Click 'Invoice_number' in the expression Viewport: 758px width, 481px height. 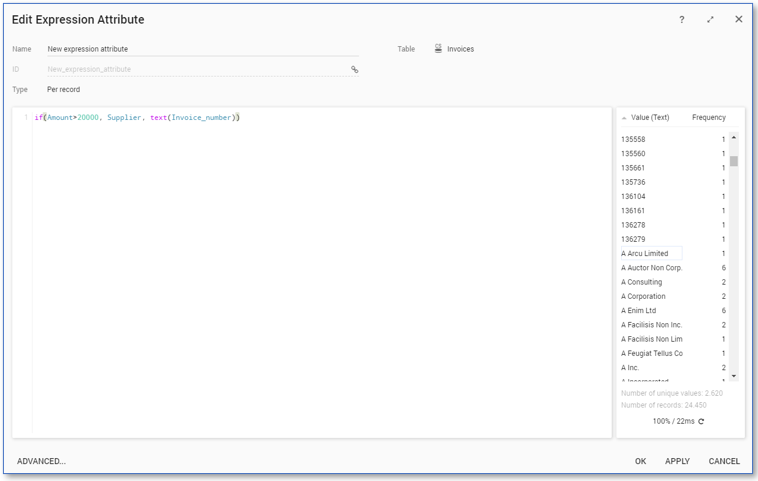click(202, 117)
